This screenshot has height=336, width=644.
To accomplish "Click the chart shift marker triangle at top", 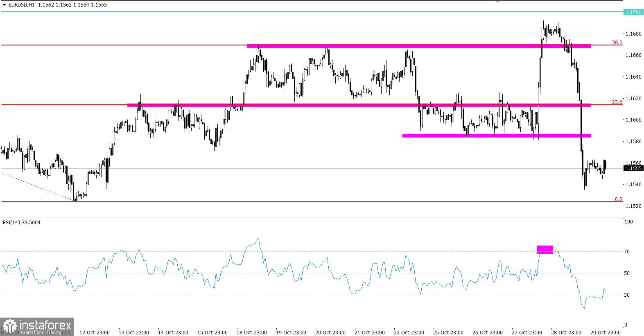I will click(497, 2).
